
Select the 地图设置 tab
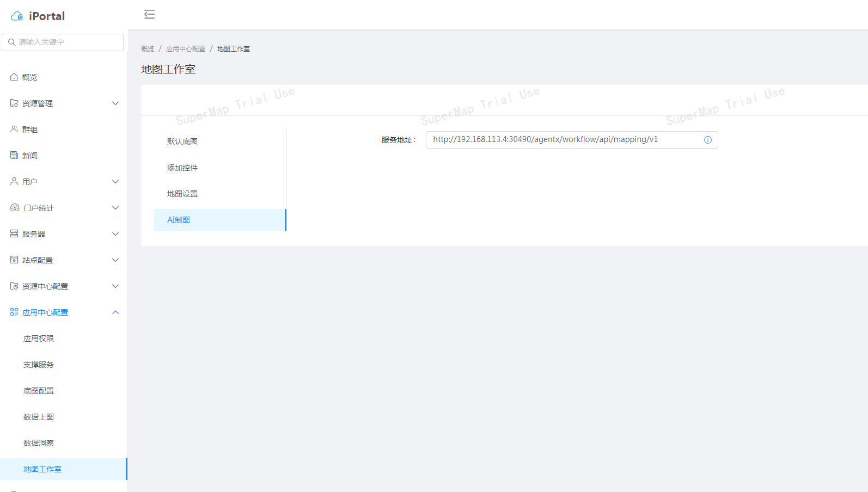(182, 194)
